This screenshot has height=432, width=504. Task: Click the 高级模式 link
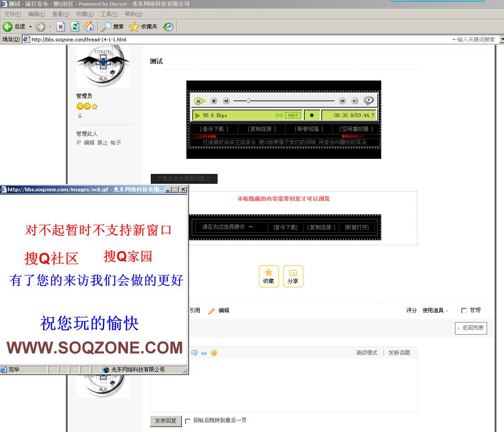click(x=367, y=353)
